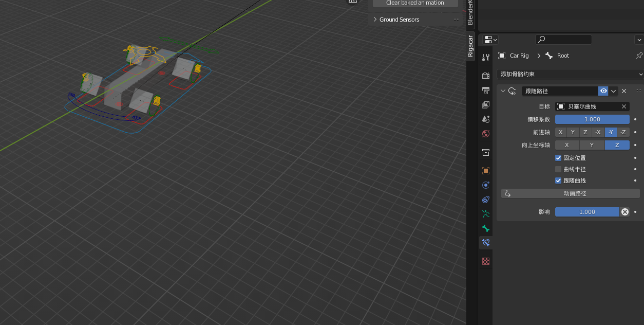Set 前进轴 to -Y
Image resolution: width=644 pixels, height=325 pixels.
click(611, 132)
